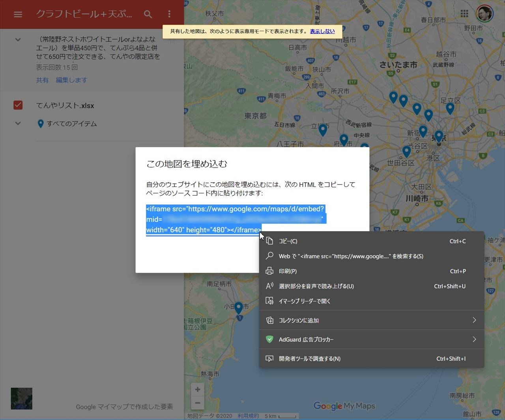
Task: Click the map pin near 足立区
Action: point(450,108)
